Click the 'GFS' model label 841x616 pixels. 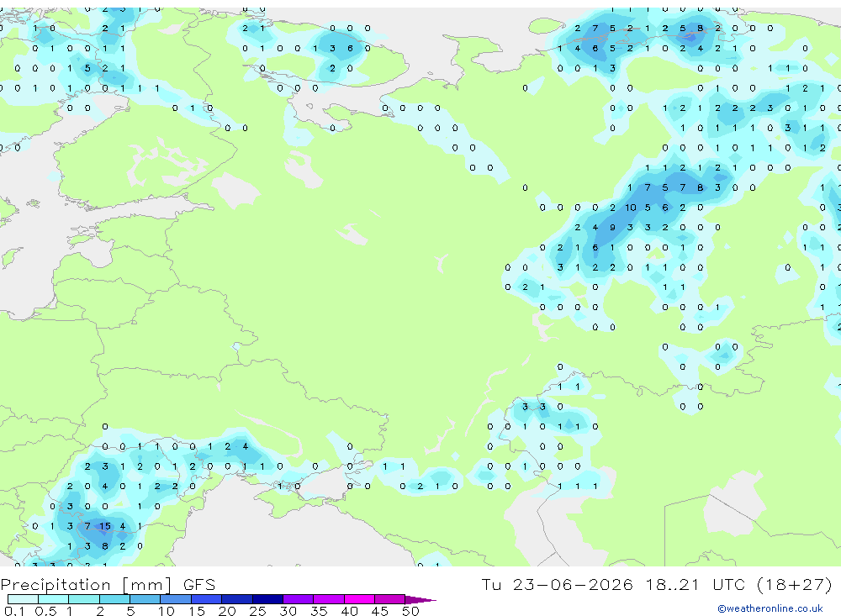199,585
